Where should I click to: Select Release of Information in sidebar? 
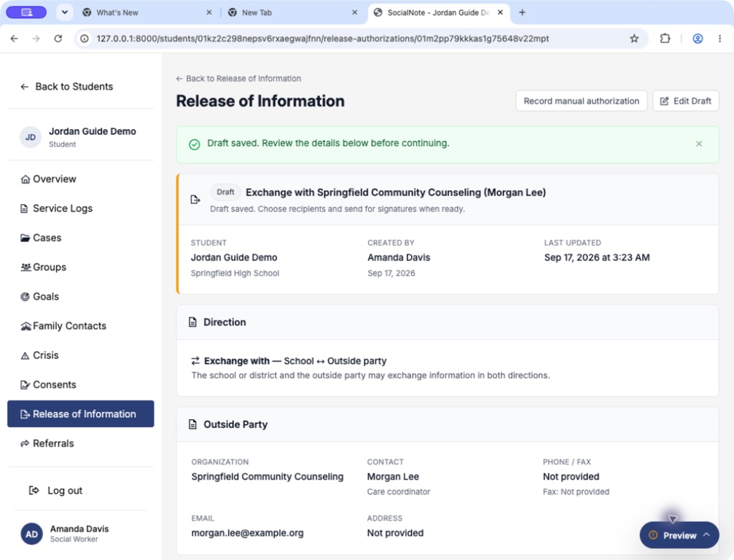point(80,414)
